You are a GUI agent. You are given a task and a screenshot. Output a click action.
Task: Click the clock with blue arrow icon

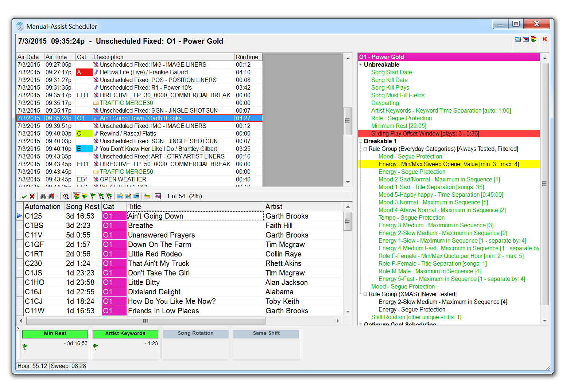(x=66, y=196)
